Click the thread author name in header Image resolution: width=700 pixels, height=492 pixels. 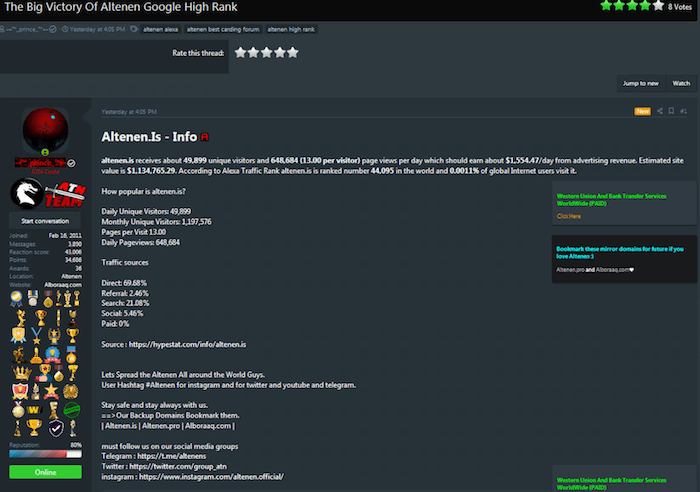click(x=27, y=29)
